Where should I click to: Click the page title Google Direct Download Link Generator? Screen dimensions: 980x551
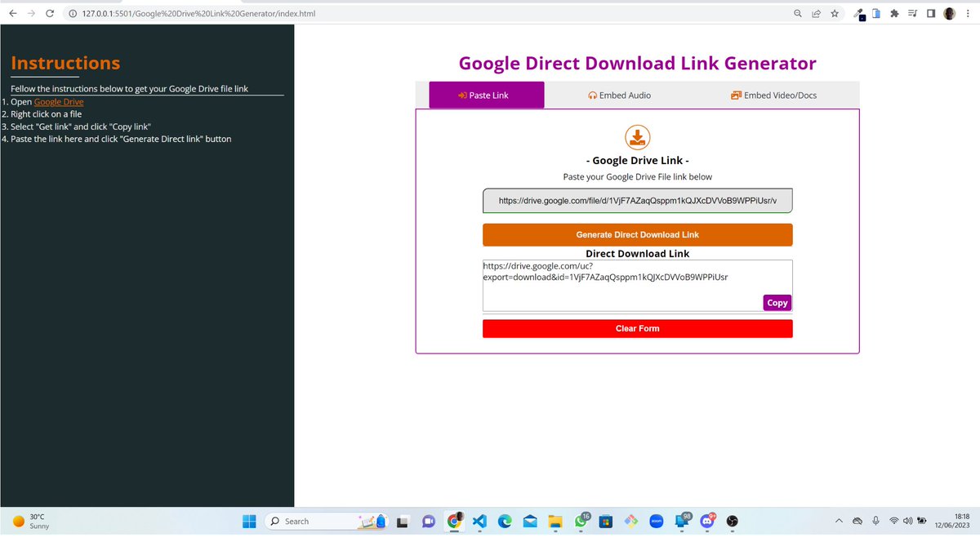[x=638, y=63]
